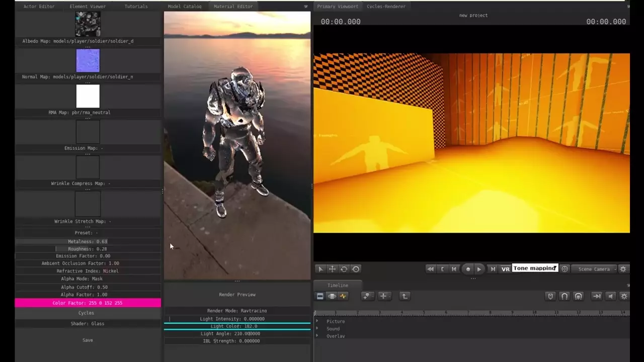This screenshot has height=362, width=644.
Task: Switch to the graph editor icon in the Timeline
Action: pos(344,296)
